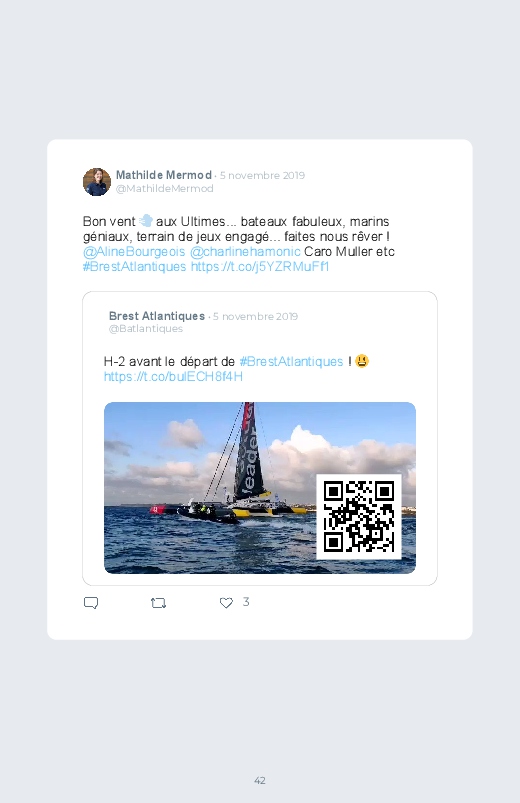This screenshot has height=803, width=520.
Task: Open the @charlinehamonic mention
Action: tap(245, 251)
